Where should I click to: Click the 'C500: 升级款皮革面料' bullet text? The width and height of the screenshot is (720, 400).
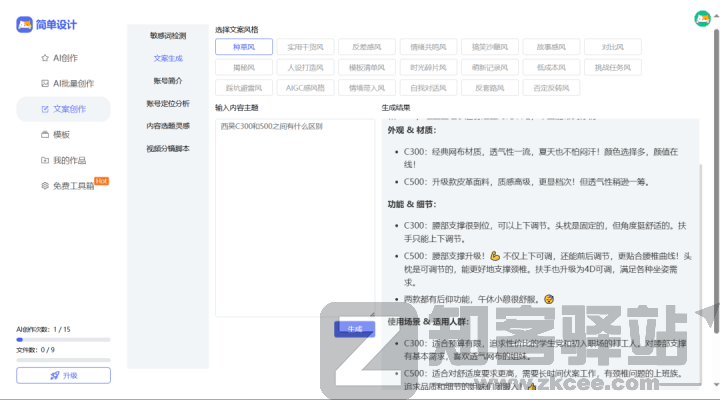(x=527, y=182)
